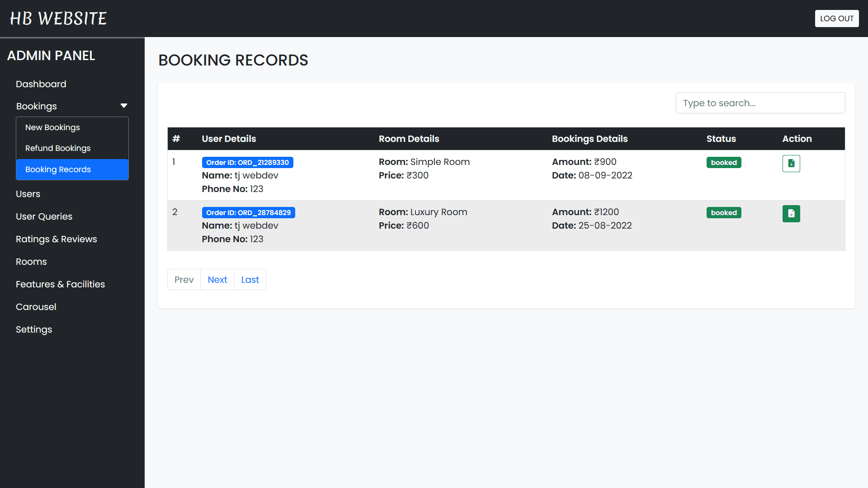
Task: Open Carousel settings page
Action: 36,307
